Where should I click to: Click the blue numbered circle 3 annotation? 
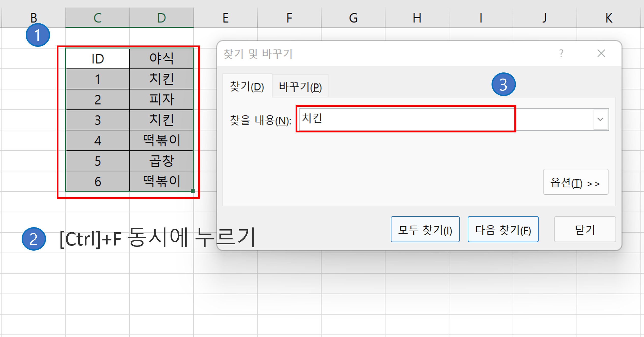click(504, 85)
